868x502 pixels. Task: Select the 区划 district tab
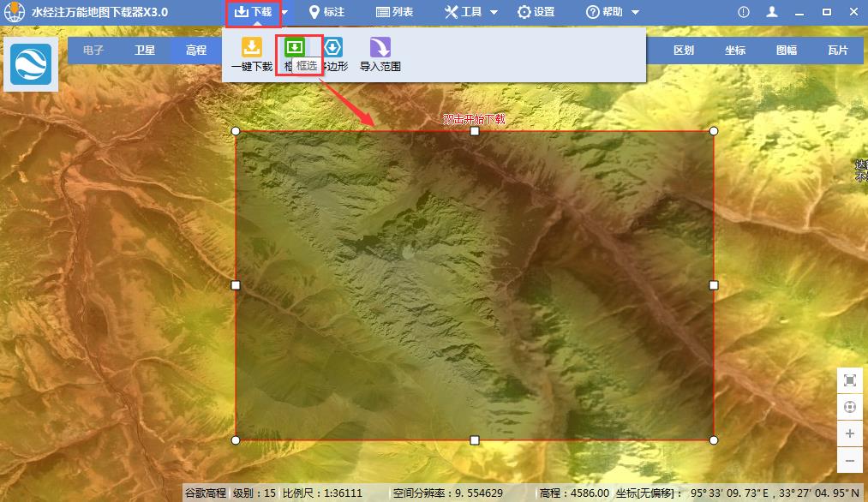click(684, 51)
